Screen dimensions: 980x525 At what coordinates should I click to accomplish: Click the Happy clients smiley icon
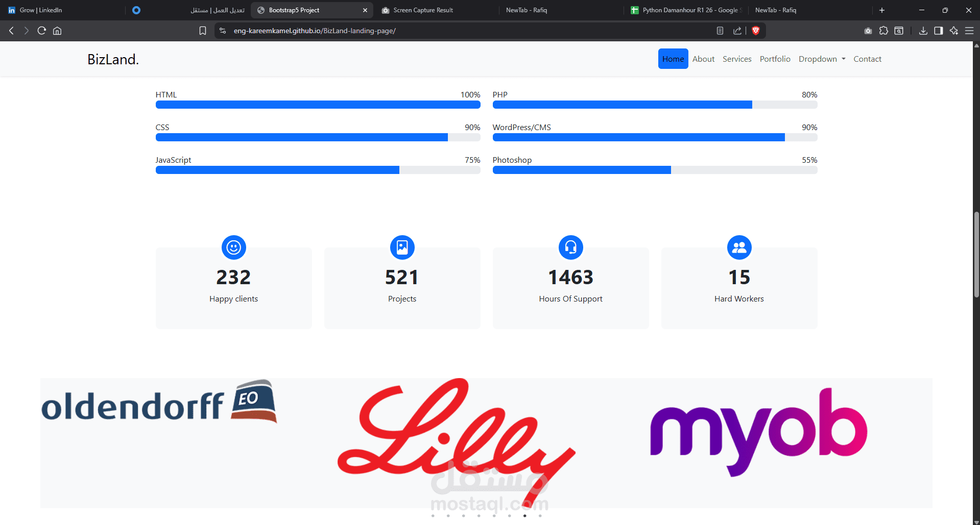[x=234, y=247]
